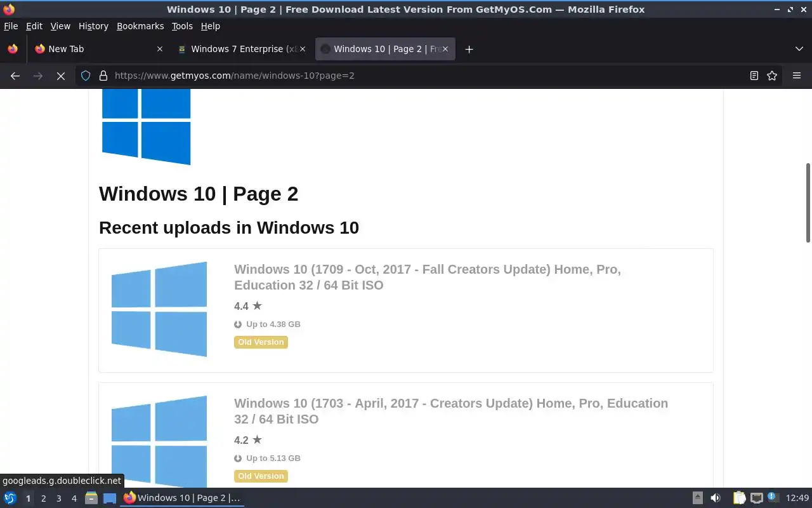Open the taskbar start menu icon
This screenshot has height=508, width=812.
pos(10,498)
